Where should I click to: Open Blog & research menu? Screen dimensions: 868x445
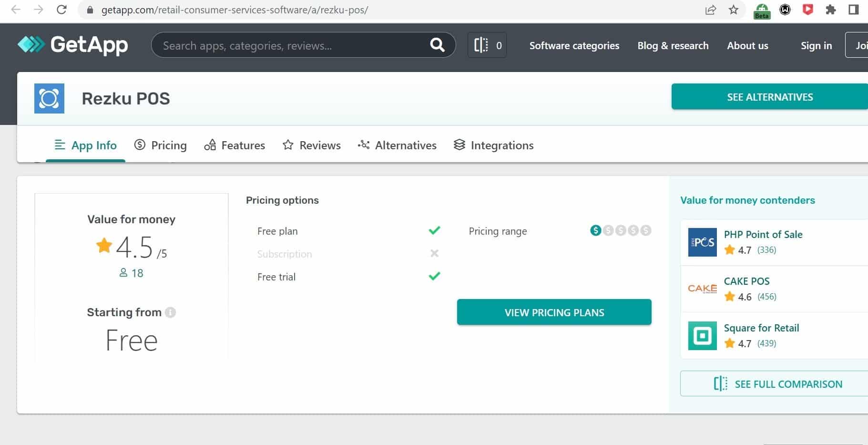[673, 45]
